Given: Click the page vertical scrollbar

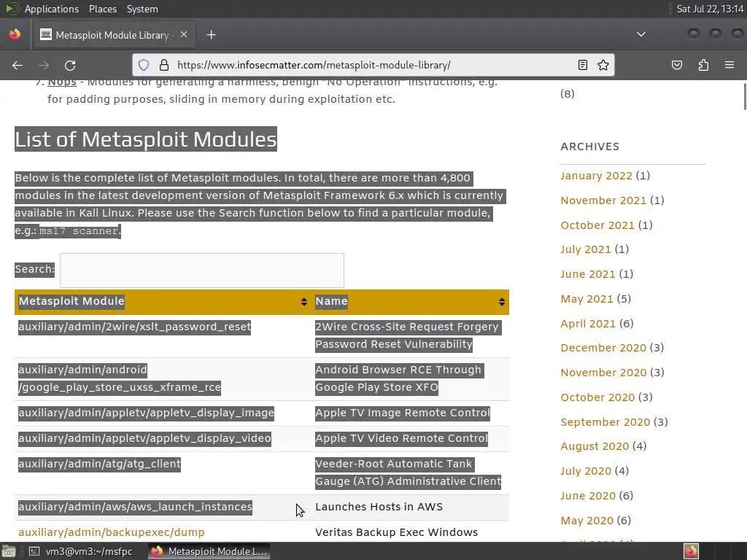Looking at the screenshot, I should (x=743, y=98).
